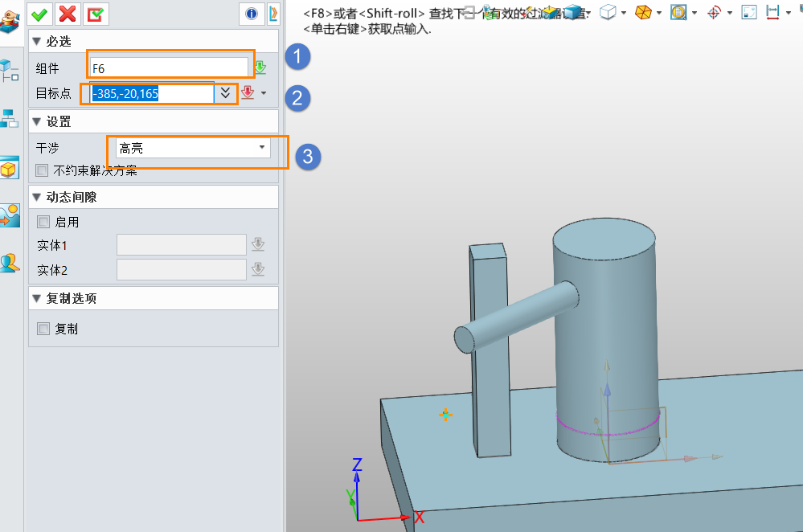
Task: Open the cube tree manager icon in the sidebar
Action: coord(9,71)
